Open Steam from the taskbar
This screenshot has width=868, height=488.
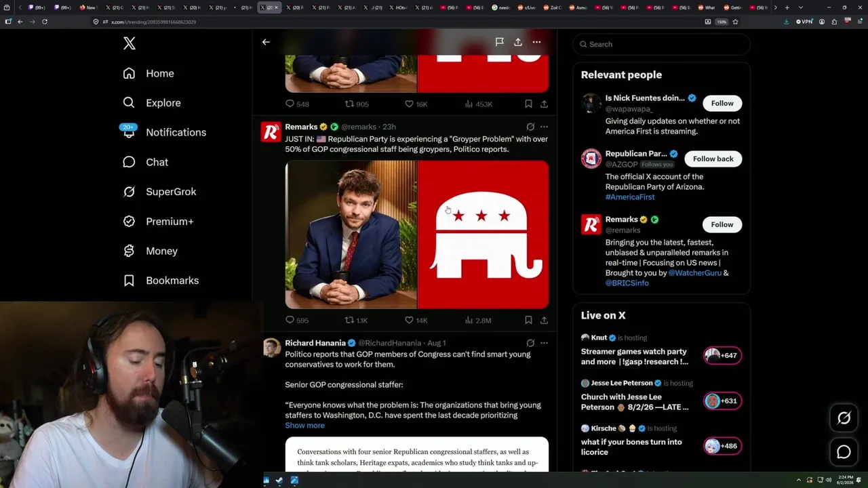tap(279, 481)
